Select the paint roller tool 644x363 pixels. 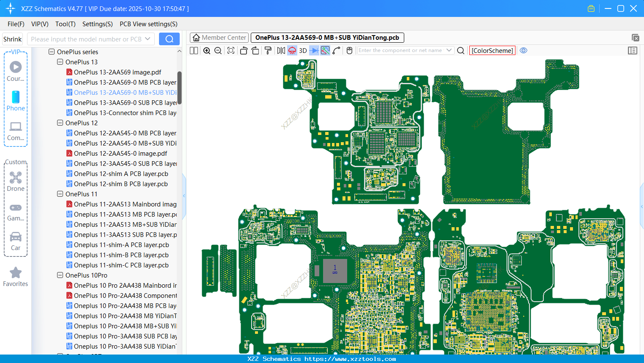[x=268, y=51]
